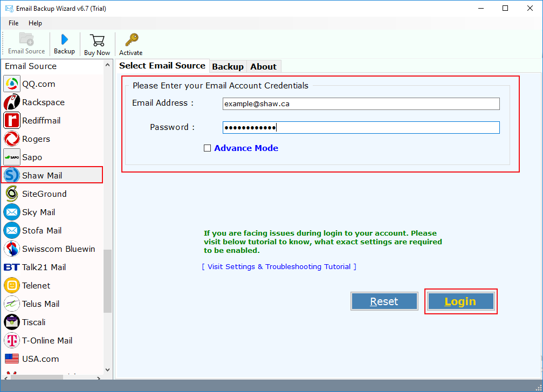The image size is (543, 392).
Task: Open Visit Settings & Troubleshooting Tutorial link
Action: coord(279,267)
